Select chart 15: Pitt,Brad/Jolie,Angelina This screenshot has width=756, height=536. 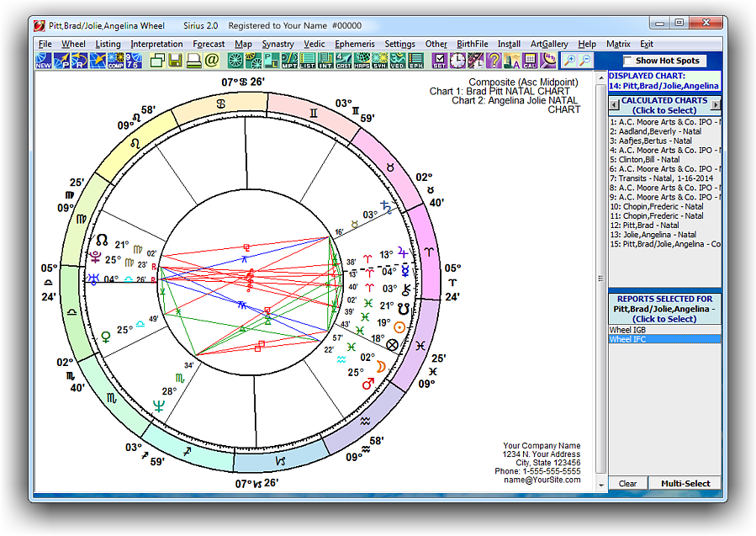tap(665, 244)
